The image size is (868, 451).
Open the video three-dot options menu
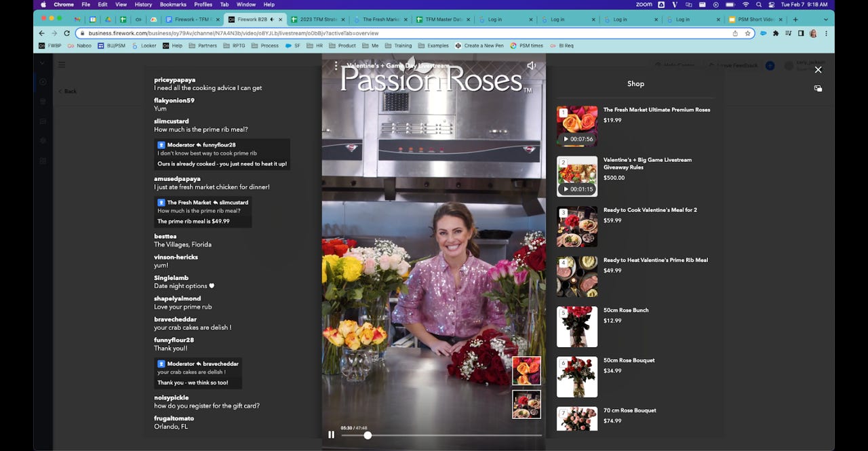coord(336,66)
